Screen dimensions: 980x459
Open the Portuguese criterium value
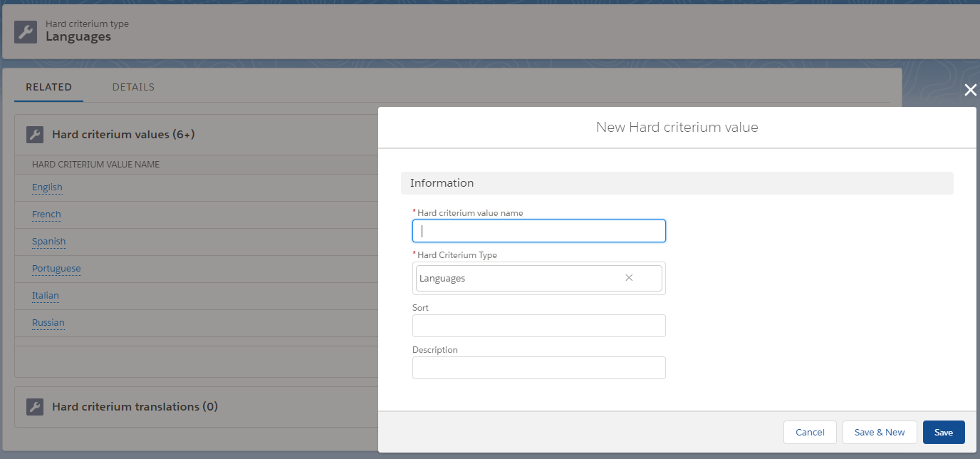[56, 269]
